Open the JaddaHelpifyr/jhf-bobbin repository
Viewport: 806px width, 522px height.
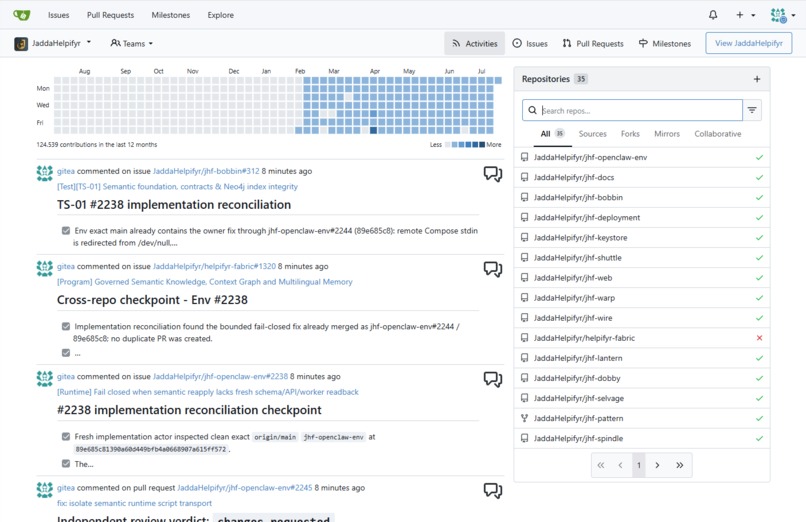pyautogui.click(x=578, y=197)
